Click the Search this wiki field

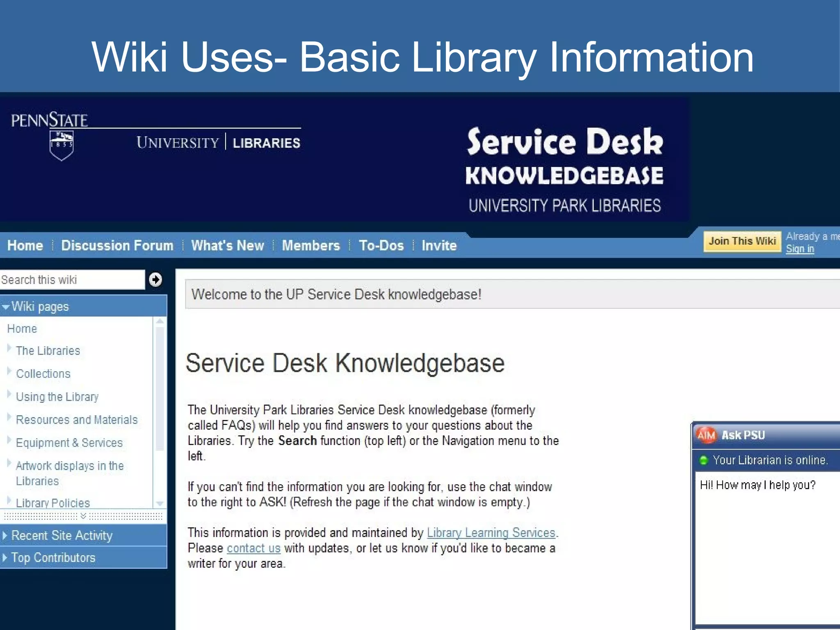point(72,280)
